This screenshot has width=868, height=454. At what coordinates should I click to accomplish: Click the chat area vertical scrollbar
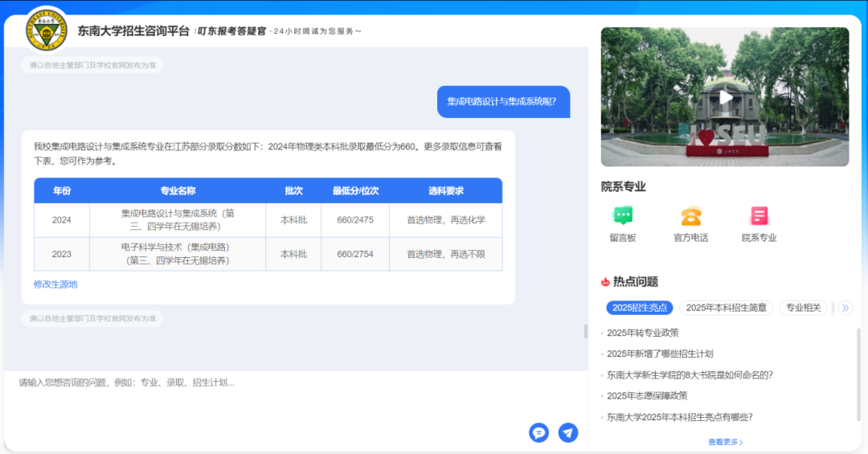pyautogui.click(x=585, y=331)
